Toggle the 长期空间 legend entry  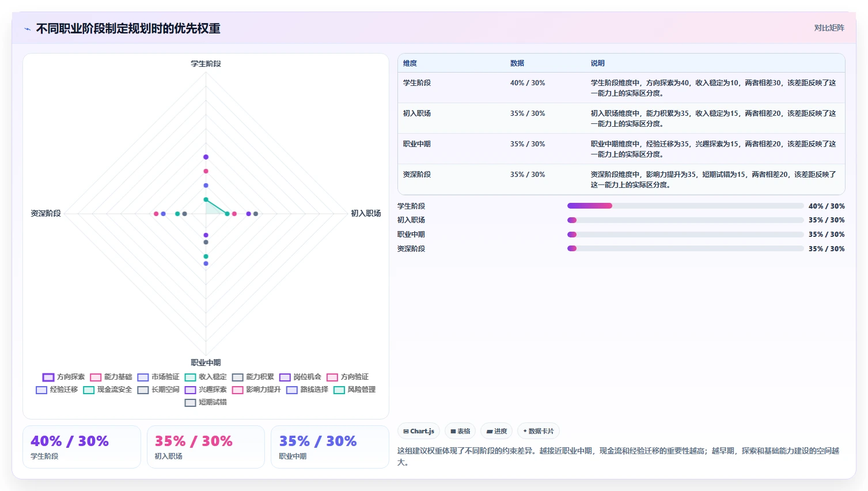click(x=158, y=390)
